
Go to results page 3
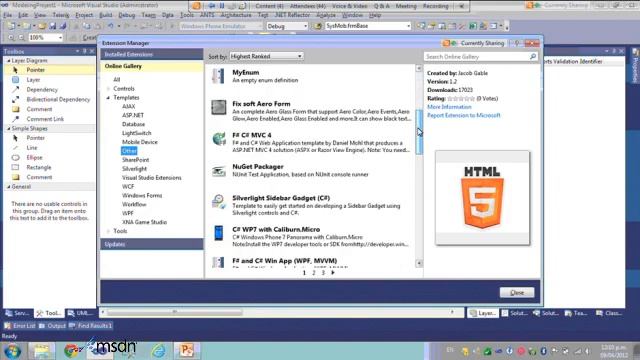[x=323, y=273]
